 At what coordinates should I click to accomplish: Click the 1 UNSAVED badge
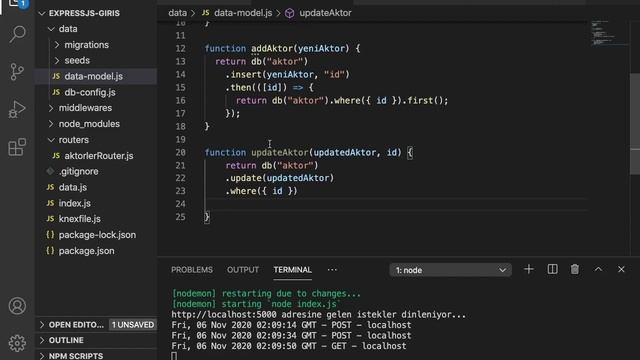coord(133,324)
